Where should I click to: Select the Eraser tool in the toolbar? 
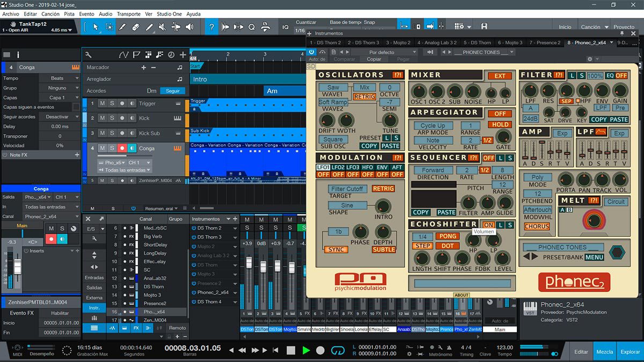point(136,27)
